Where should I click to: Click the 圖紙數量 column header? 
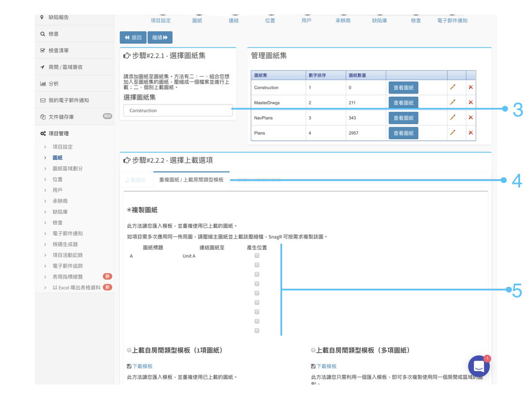click(x=357, y=75)
